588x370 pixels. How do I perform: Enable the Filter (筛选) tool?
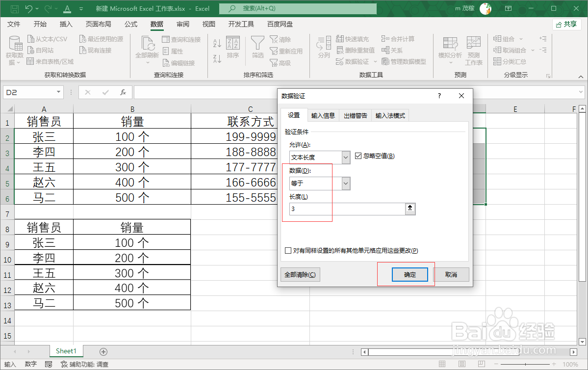tap(257, 47)
